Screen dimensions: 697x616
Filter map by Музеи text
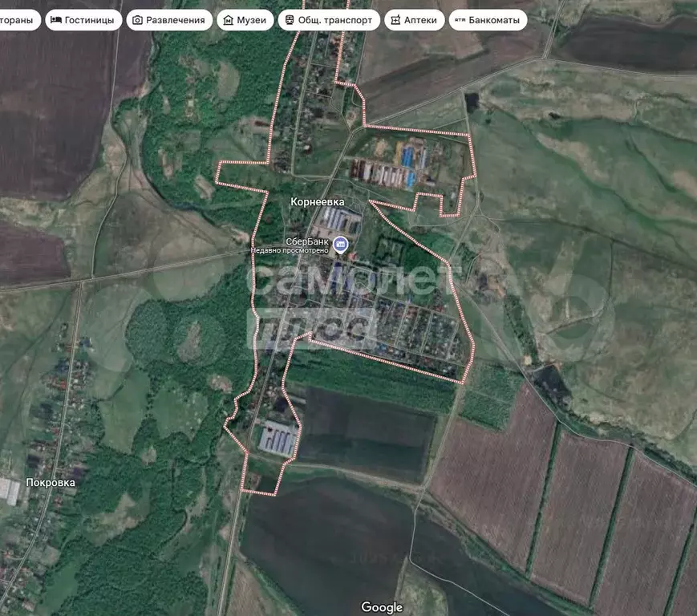coord(252,20)
